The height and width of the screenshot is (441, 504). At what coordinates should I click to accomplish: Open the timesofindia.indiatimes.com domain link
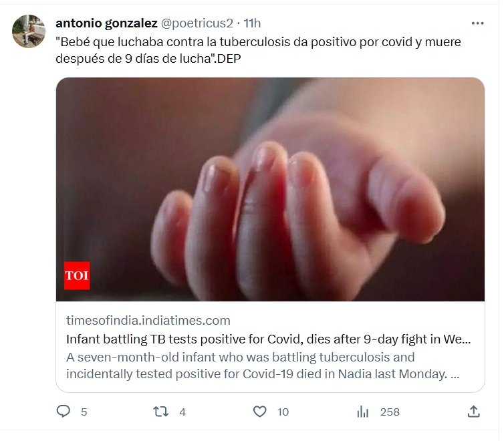click(x=148, y=321)
